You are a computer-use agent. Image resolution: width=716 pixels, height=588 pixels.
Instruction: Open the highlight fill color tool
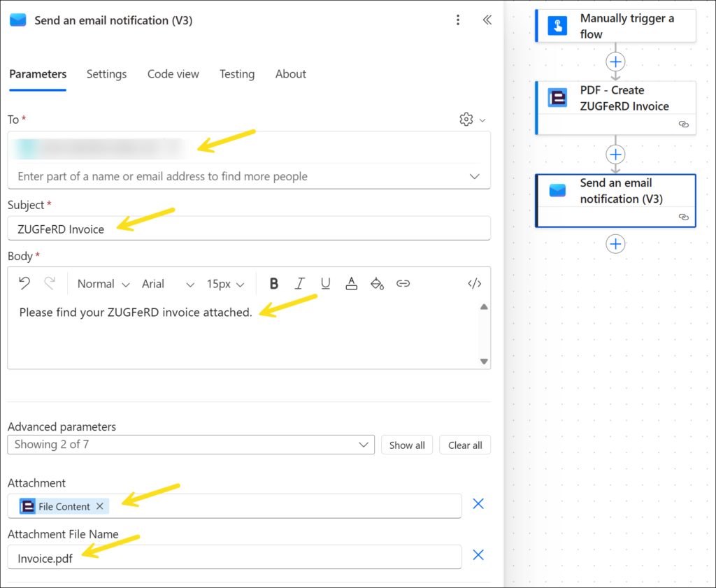pos(377,284)
